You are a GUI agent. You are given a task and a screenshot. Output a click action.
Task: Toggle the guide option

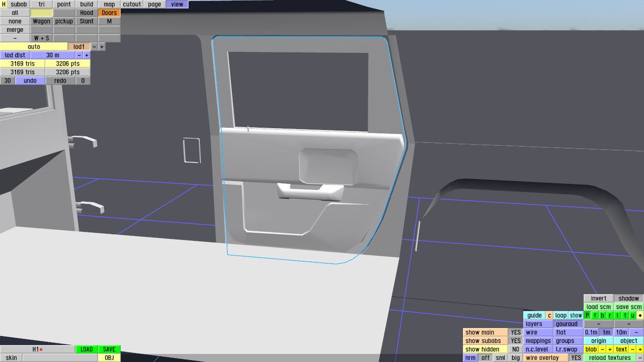(x=535, y=315)
